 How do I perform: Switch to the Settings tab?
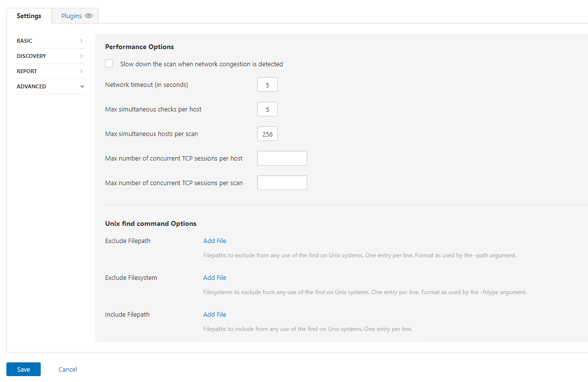coord(29,16)
